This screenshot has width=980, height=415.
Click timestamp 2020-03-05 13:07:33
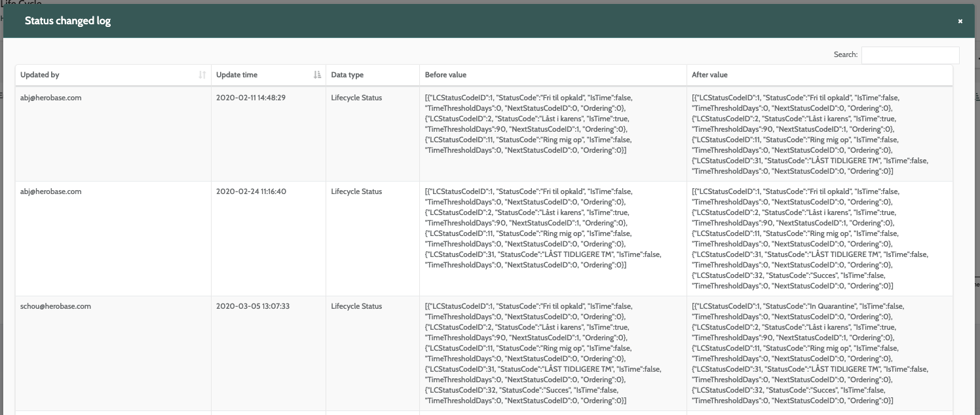tap(253, 306)
